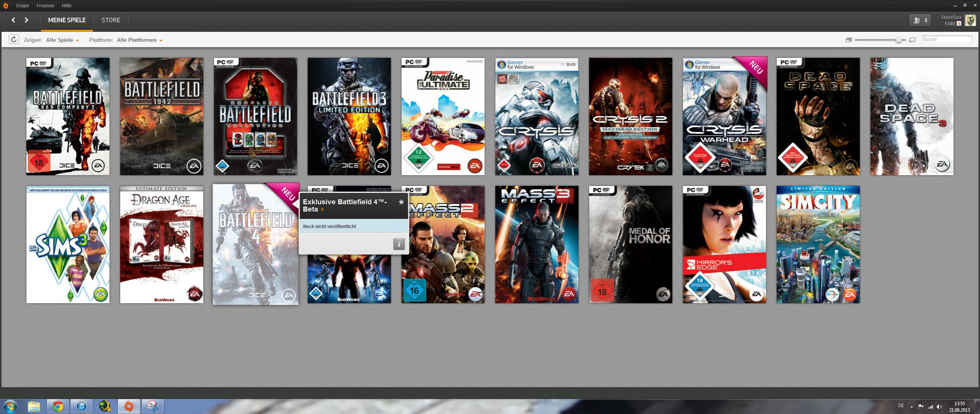Click the refresh games list icon
This screenshot has width=980, height=414.
point(13,39)
